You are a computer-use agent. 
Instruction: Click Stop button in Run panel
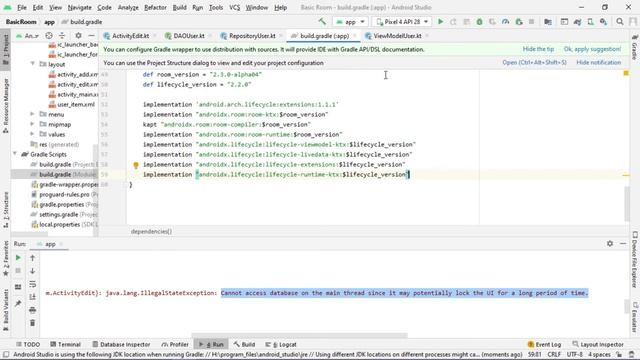18,271
